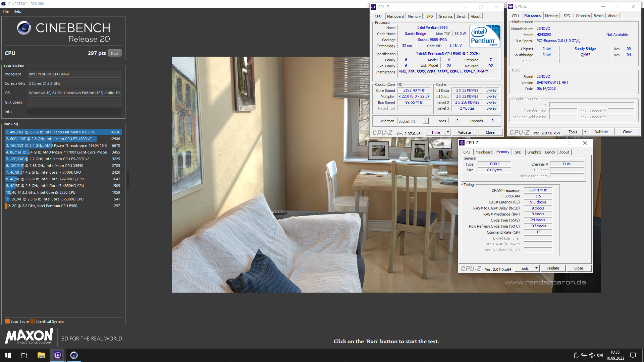The width and height of the screenshot is (644, 362).
Task: Open Socket #1 selection dropdown
Action: 413,121
